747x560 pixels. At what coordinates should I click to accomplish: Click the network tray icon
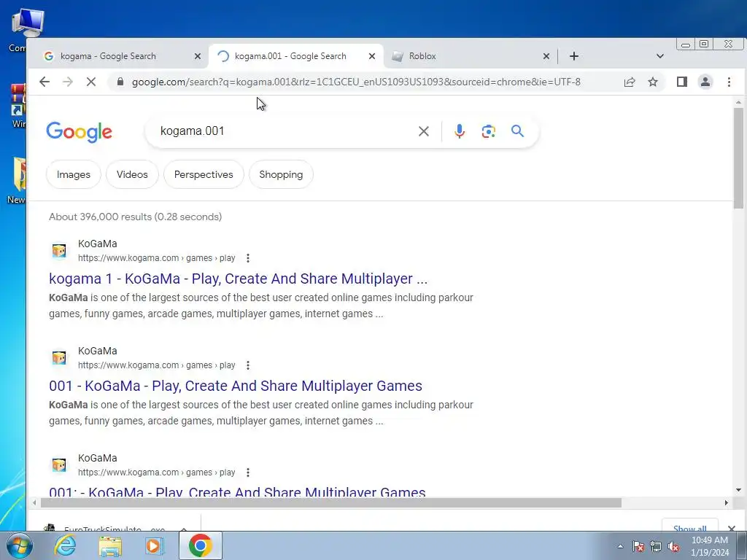coord(656,547)
